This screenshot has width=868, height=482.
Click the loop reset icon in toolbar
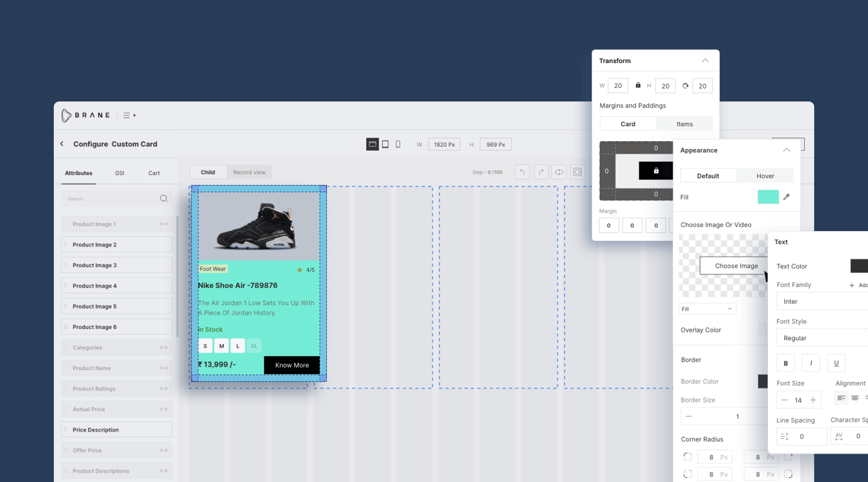coord(560,172)
